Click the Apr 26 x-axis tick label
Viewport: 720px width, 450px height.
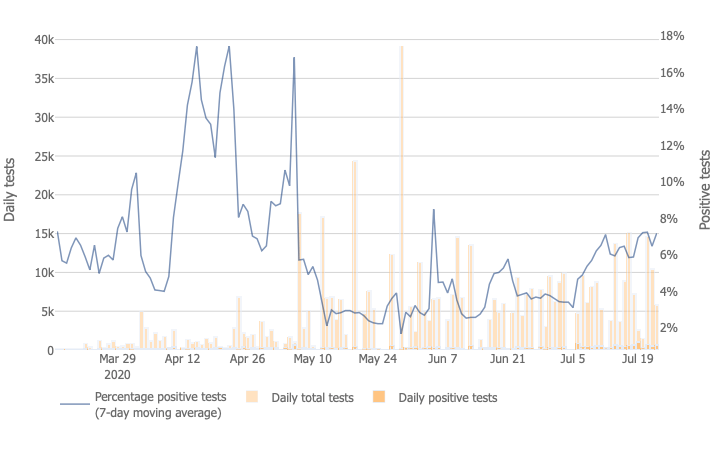[x=247, y=358]
